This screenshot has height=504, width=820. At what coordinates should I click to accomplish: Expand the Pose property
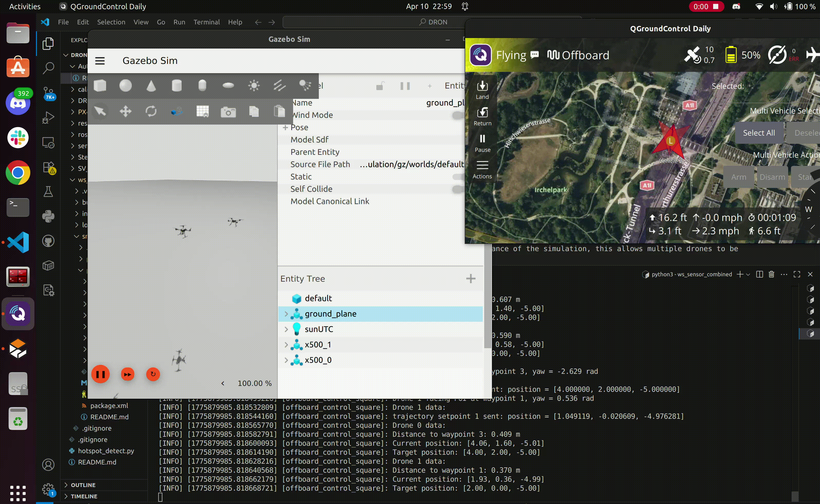point(285,127)
